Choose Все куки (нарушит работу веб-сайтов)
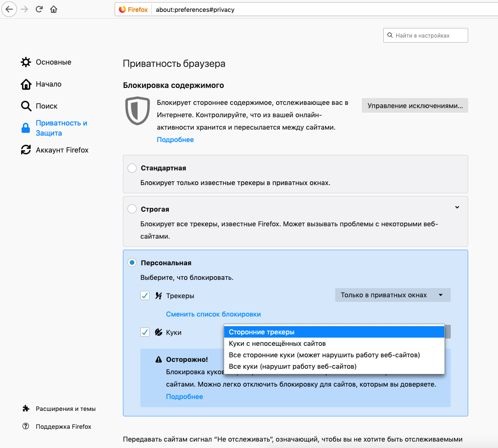Screen dimensions: 498x448 [x=293, y=366]
